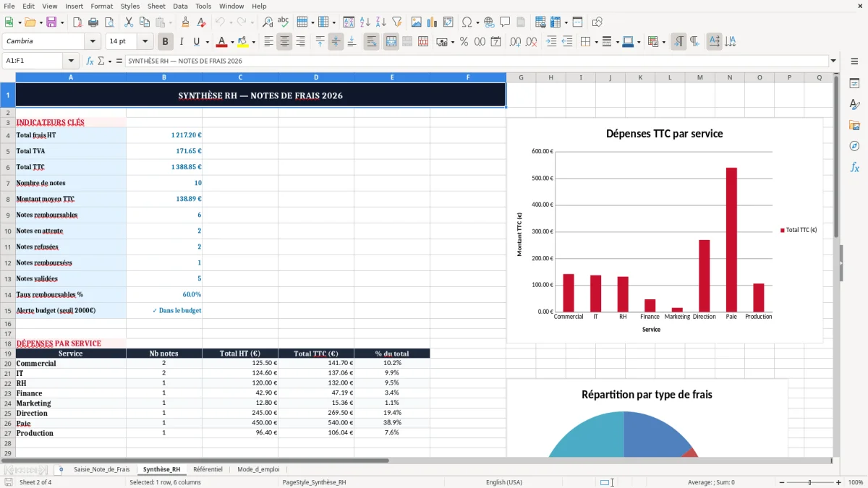868x488 pixels.
Task: Switch to Mode_d_emploi sheet tab
Action: 258,469
